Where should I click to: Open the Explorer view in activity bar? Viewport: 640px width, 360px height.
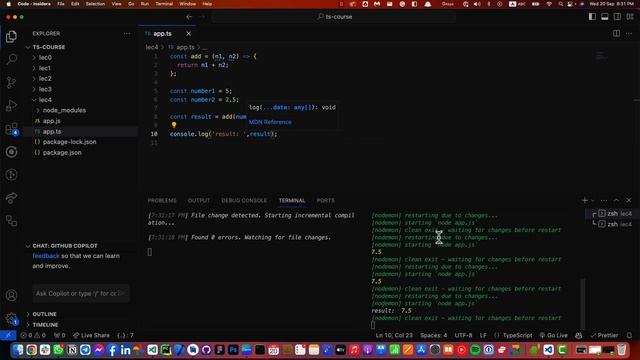pyautogui.click(x=11, y=37)
